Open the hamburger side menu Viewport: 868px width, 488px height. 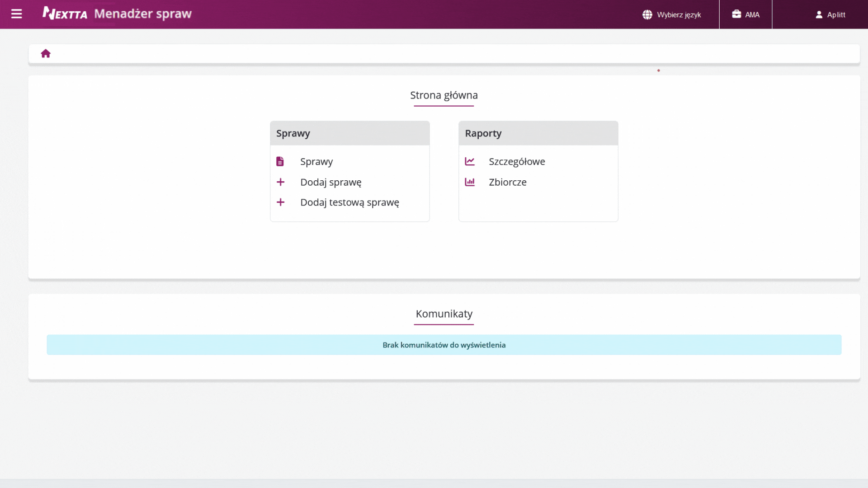click(x=17, y=14)
